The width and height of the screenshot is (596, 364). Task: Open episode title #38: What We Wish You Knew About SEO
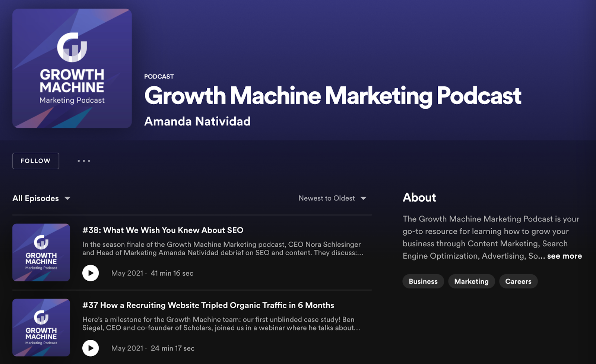point(163,230)
